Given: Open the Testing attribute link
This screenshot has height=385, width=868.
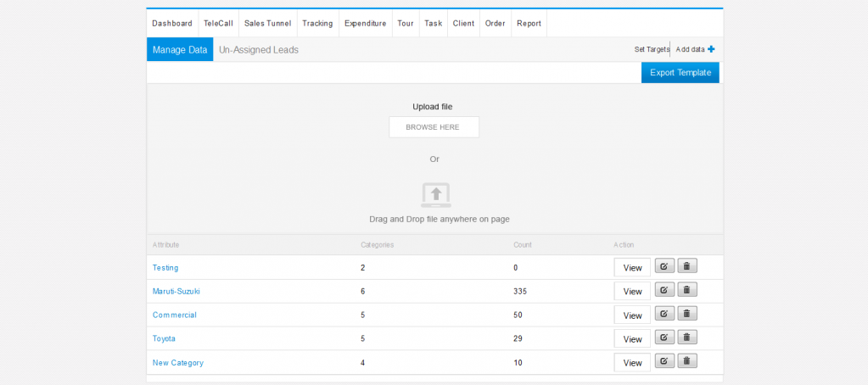Looking at the screenshot, I should coord(165,268).
